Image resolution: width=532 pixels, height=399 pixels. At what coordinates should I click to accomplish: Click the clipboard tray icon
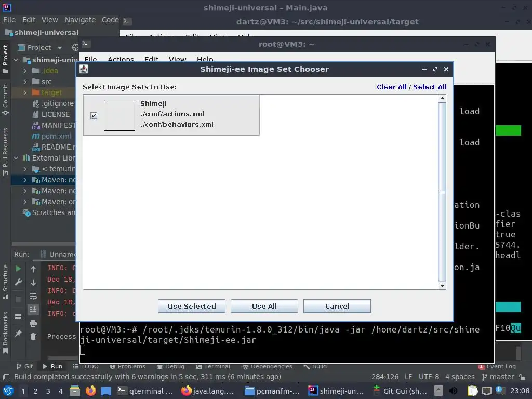click(x=473, y=391)
